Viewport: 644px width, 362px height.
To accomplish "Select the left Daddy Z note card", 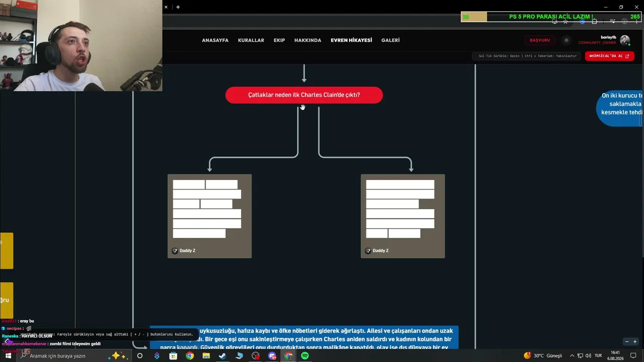I will [x=209, y=216].
